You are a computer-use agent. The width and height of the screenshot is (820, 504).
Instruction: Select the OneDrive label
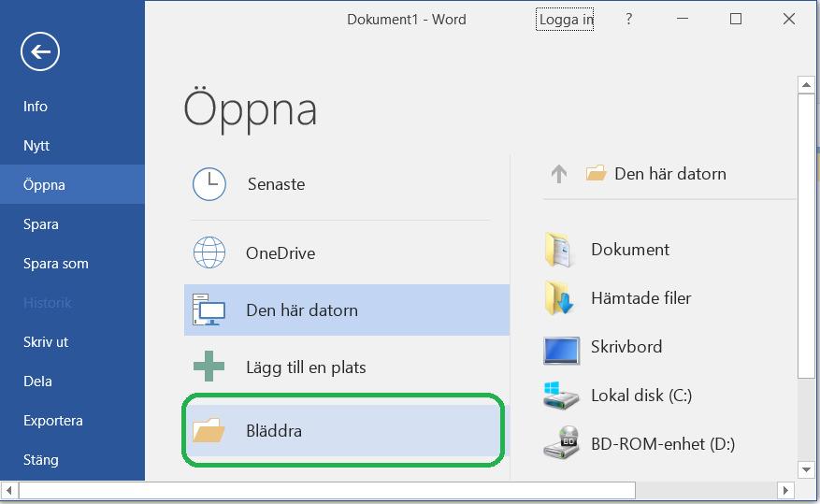pyautogui.click(x=281, y=253)
